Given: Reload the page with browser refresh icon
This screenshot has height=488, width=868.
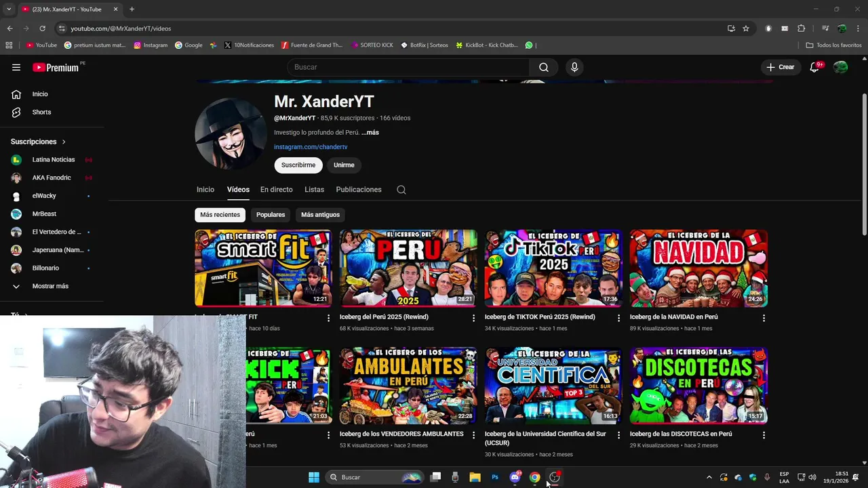Looking at the screenshot, I should tap(42, 28).
